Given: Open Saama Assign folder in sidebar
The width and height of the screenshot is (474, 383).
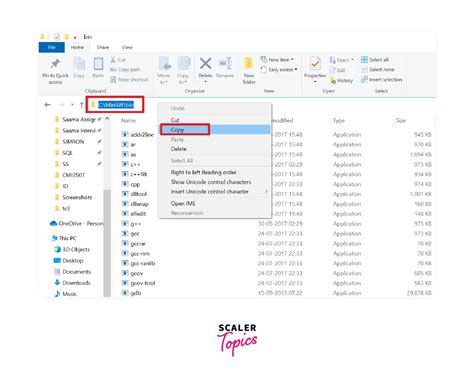Looking at the screenshot, I should [79, 119].
